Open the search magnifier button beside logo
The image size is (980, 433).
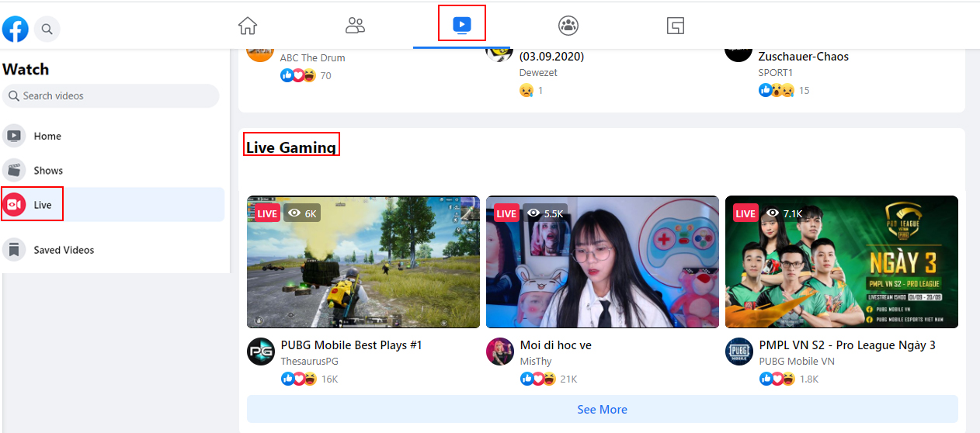coord(47,29)
